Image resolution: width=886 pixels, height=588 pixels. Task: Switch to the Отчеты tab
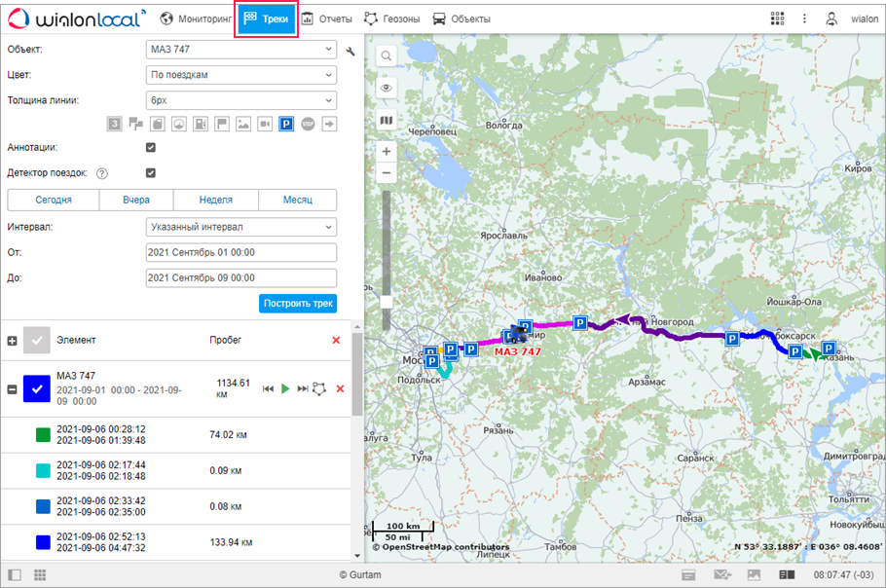point(326,18)
